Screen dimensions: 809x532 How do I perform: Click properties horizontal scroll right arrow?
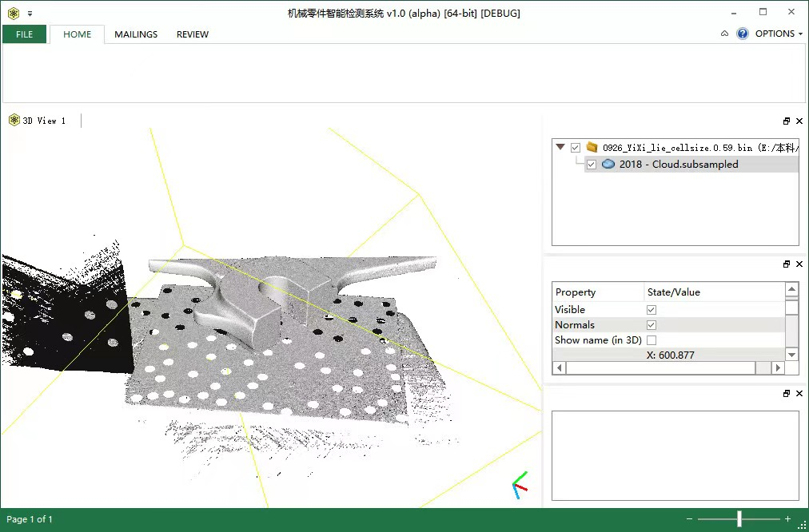point(778,367)
